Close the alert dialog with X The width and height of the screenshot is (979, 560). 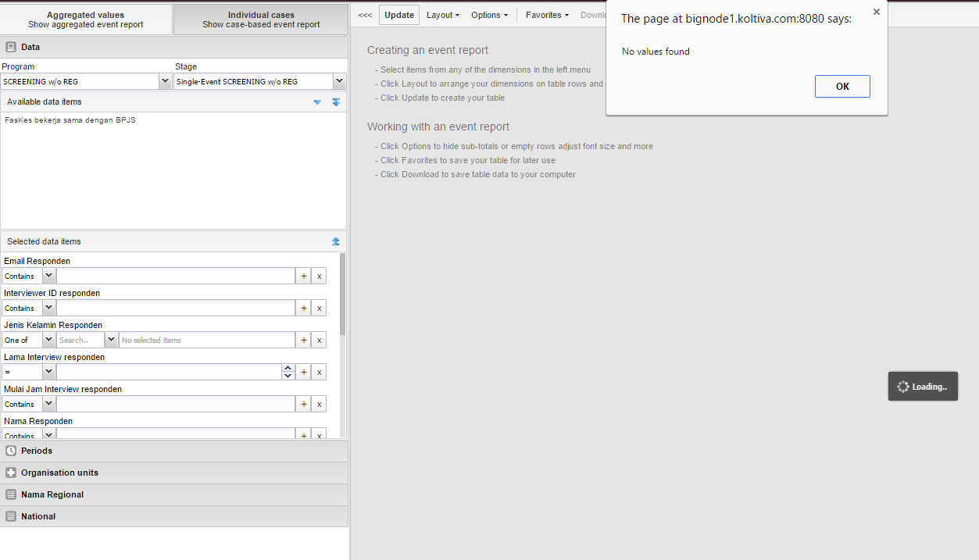(x=876, y=12)
